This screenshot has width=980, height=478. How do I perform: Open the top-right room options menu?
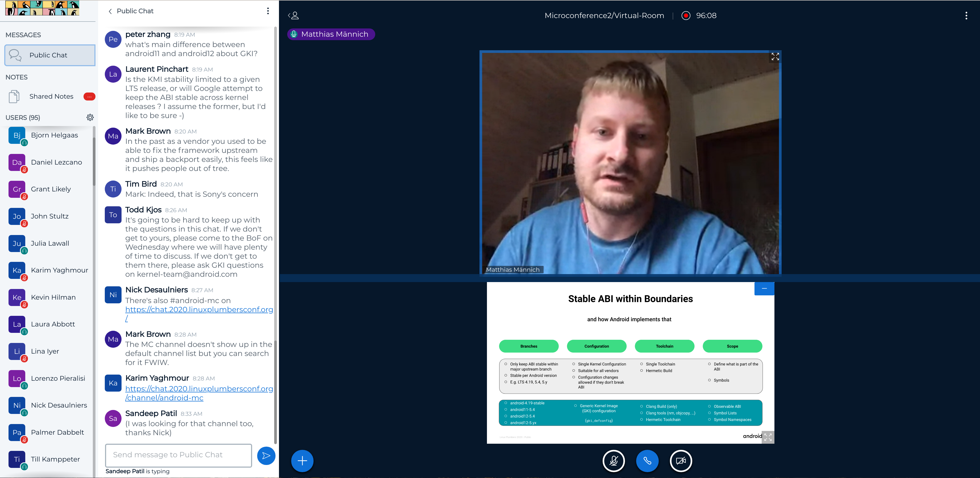966,16
